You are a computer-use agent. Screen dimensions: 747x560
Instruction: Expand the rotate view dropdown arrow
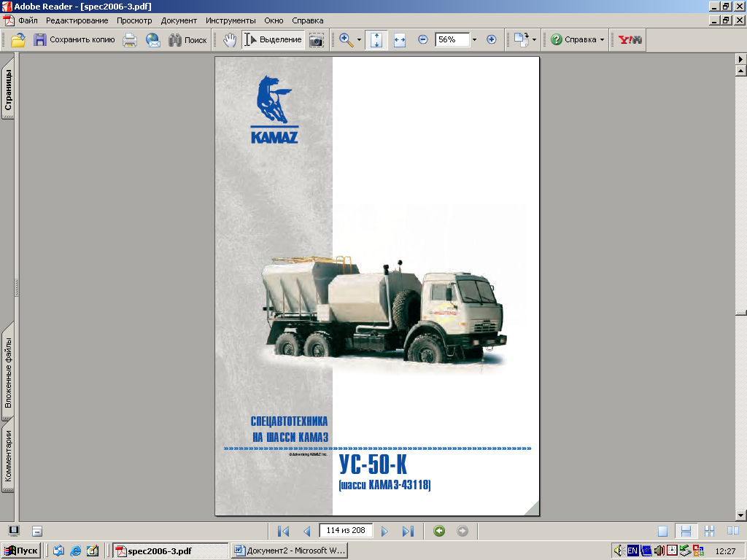point(534,40)
